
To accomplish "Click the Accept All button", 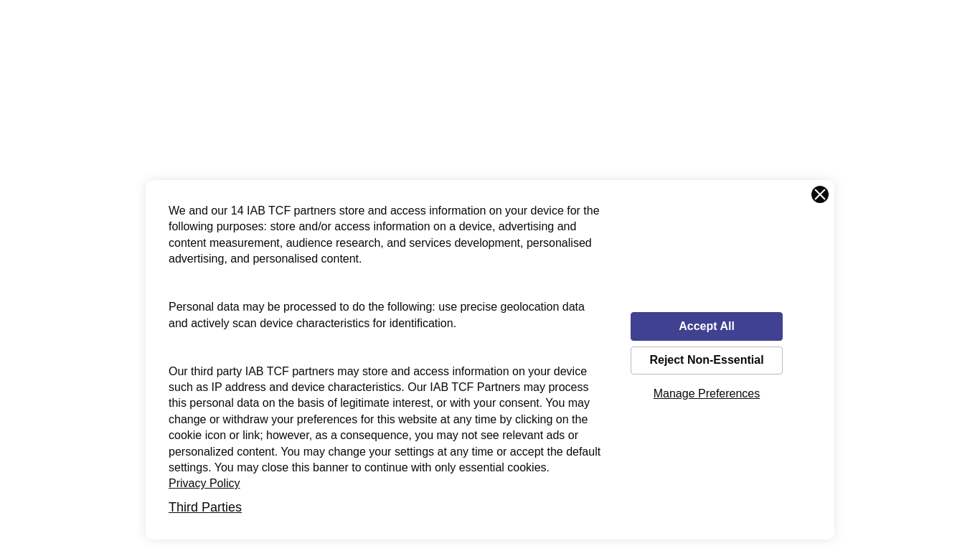I will click(707, 326).
